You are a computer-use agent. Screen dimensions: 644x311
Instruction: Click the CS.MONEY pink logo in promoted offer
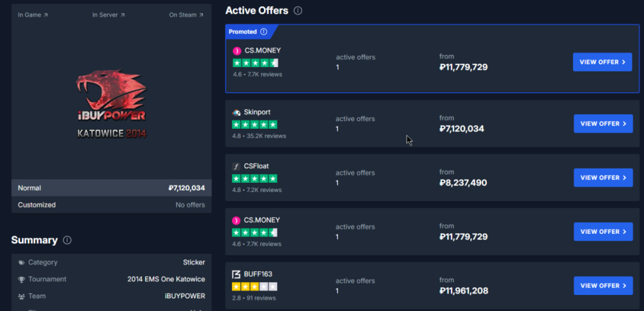237,51
